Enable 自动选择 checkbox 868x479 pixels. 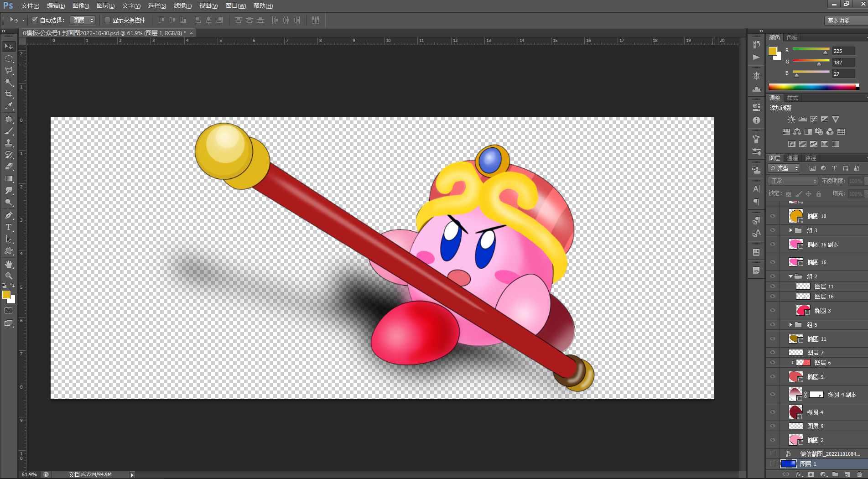35,20
